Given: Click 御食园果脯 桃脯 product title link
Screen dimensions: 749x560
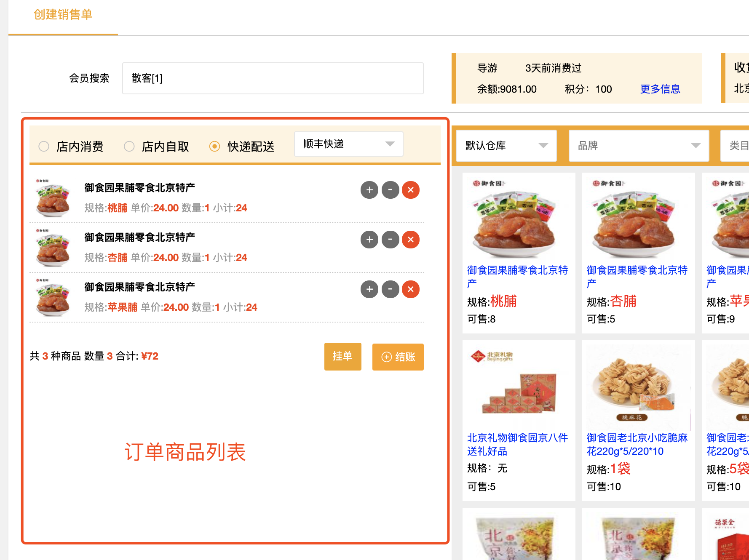Looking at the screenshot, I should tap(518, 277).
